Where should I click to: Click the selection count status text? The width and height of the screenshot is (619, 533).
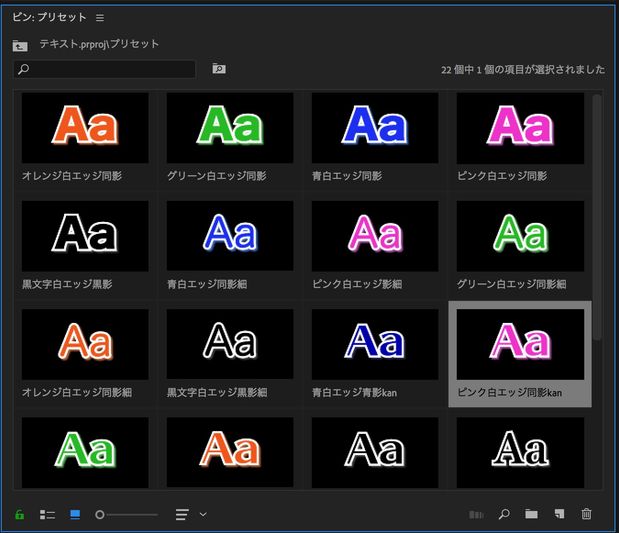pos(523,70)
